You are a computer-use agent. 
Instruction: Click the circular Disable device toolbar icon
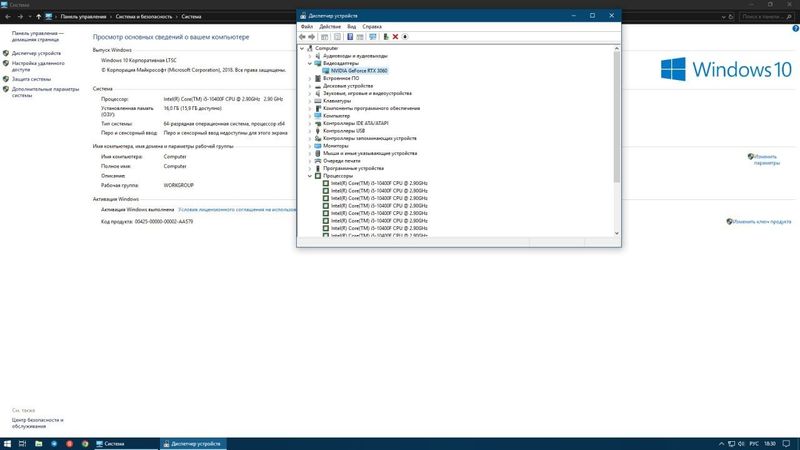click(x=405, y=37)
